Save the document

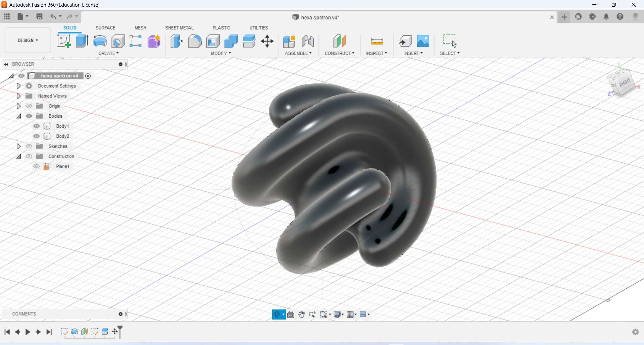point(39,16)
